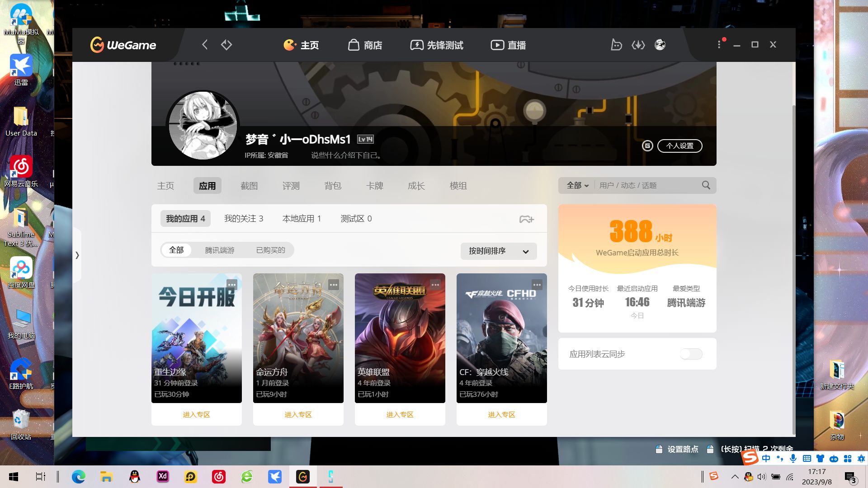
Task: Click the 腾讯端游 favorite type value
Action: pyautogui.click(x=686, y=303)
